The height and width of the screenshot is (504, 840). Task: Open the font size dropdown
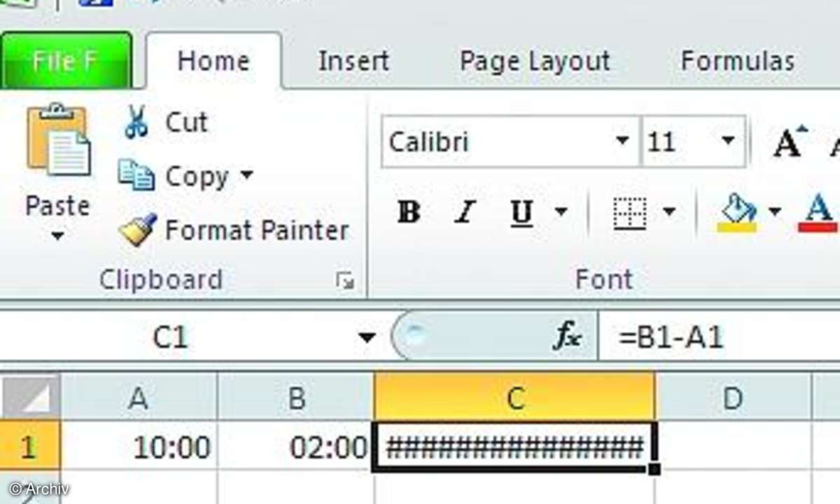(x=728, y=141)
